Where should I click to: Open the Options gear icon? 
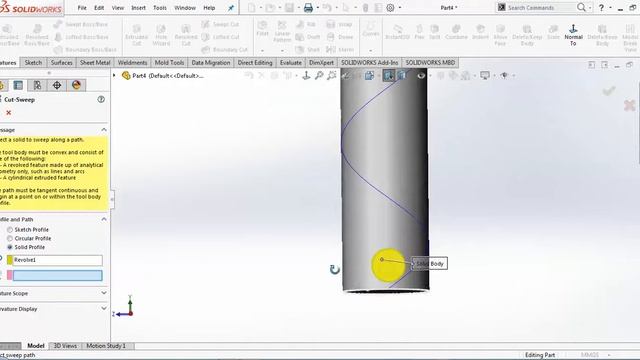pyautogui.click(x=390, y=7)
